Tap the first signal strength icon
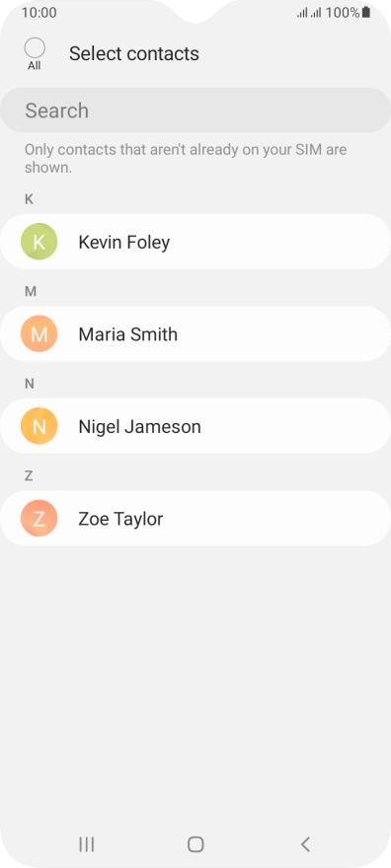Image resolution: width=391 pixels, height=868 pixels. point(302,13)
